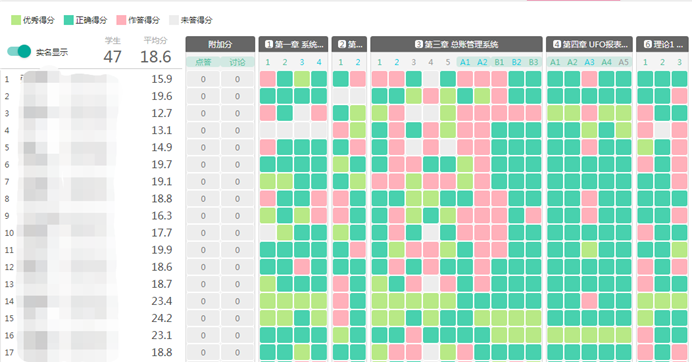Viewport: 692px width, 362px height.
Task: Click the 点答 score cell in row 1
Action: (x=203, y=79)
